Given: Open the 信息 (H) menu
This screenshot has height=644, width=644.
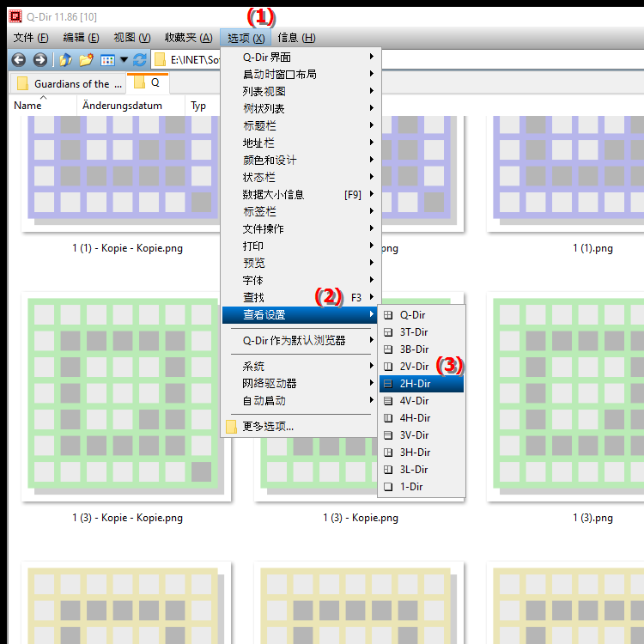Looking at the screenshot, I should (x=296, y=38).
